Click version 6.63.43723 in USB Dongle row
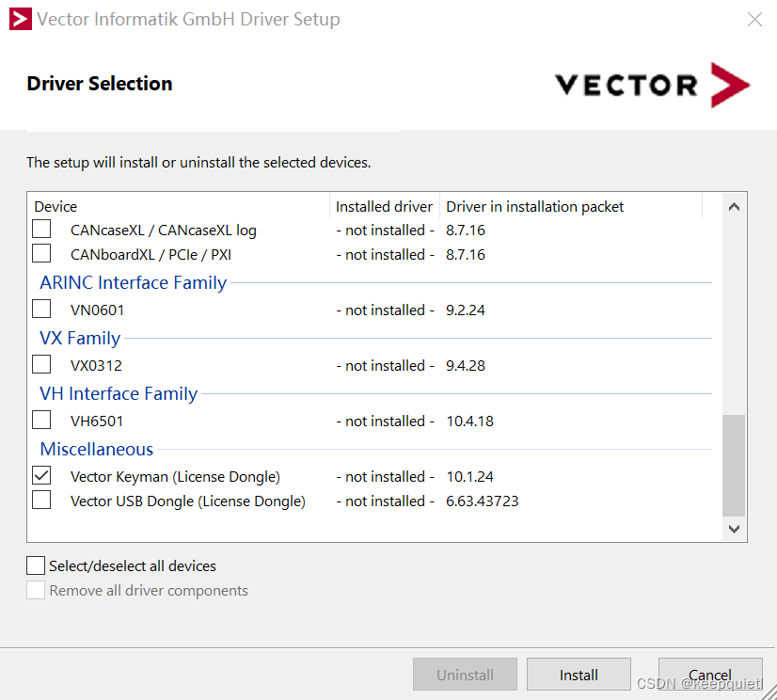 [x=483, y=501]
